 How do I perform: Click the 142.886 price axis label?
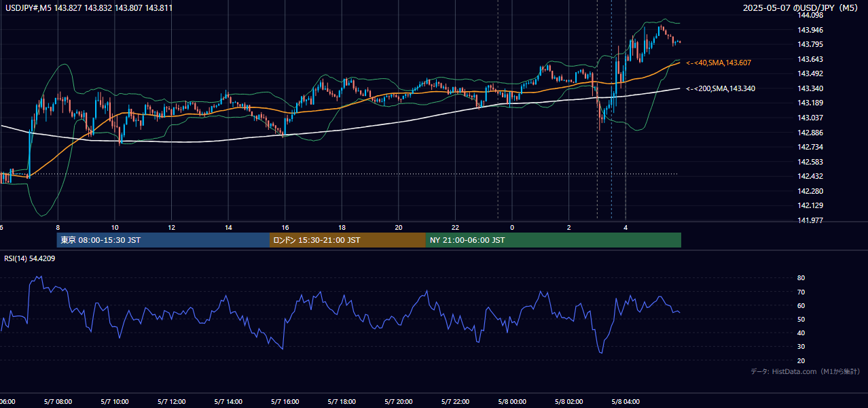tap(810, 133)
